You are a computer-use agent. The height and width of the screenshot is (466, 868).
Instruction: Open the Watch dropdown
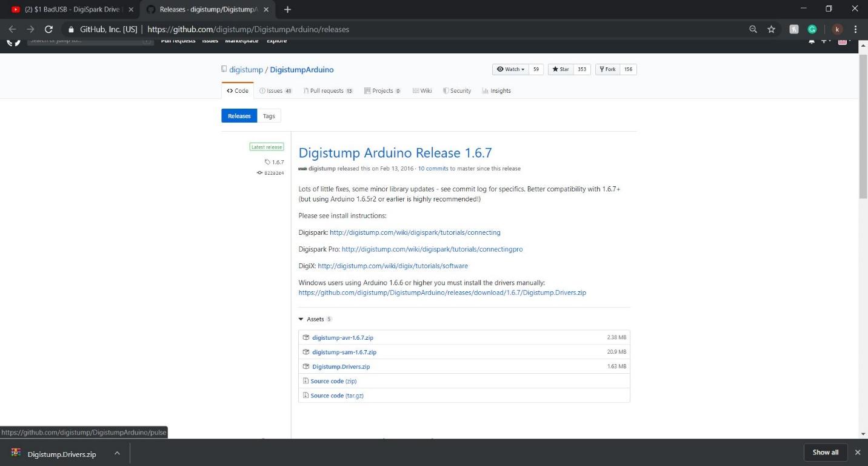510,69
